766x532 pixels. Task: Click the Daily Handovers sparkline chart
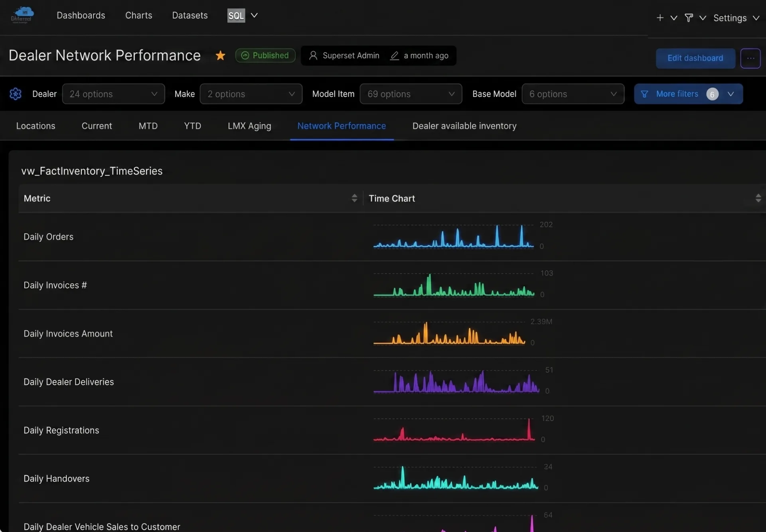coord(456,478)
